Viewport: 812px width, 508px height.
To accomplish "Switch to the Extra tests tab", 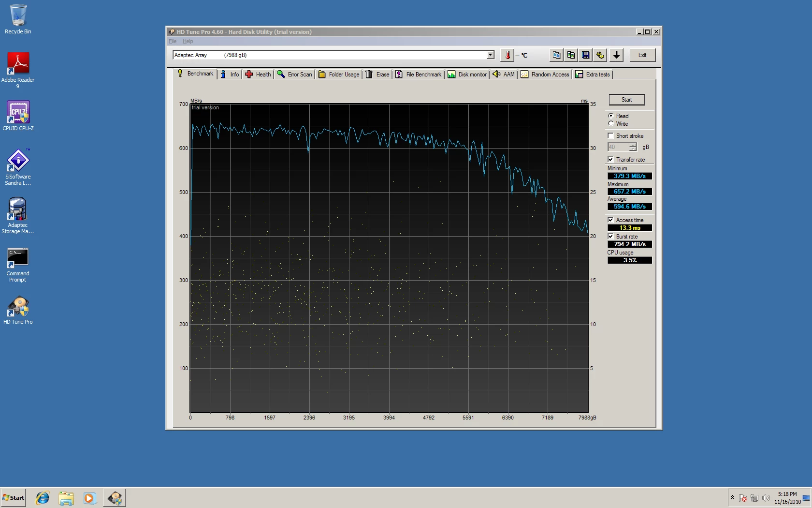I will click(593, 75).
